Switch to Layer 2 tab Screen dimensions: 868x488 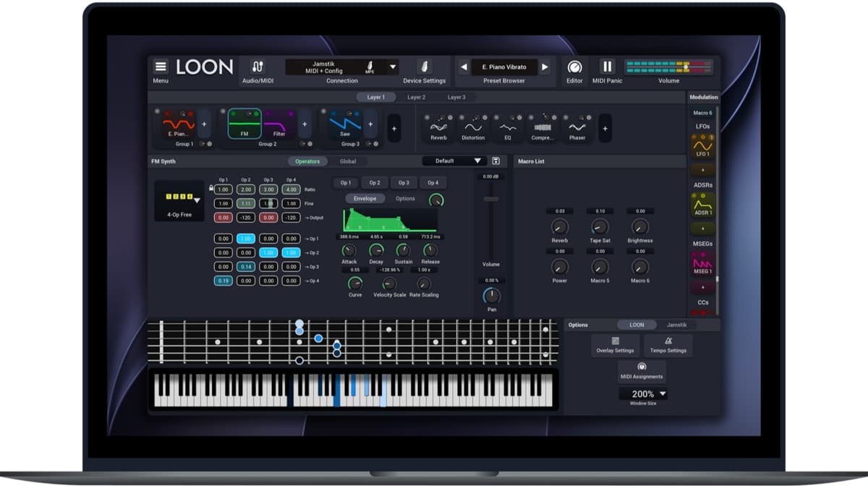click(x=416, y=97)
